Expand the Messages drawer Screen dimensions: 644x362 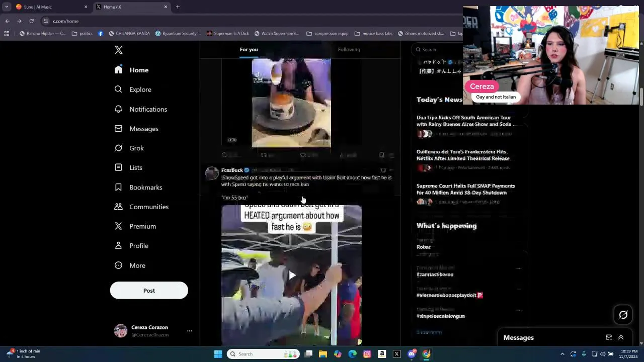[x=621, y=337]
